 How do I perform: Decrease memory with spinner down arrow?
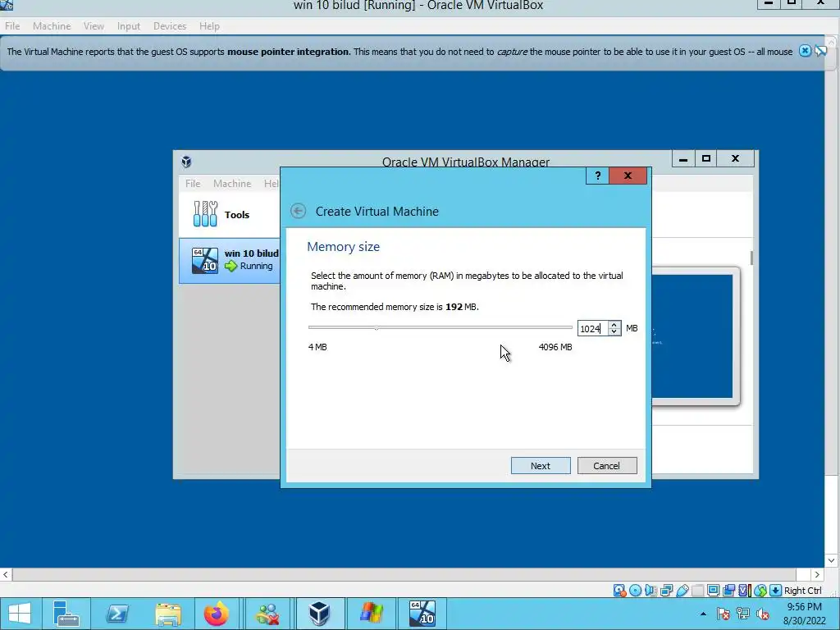pos(614,332)
